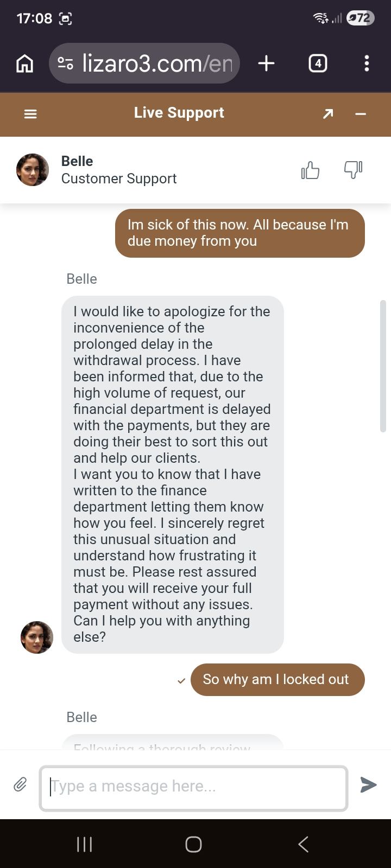Tap Android recent apps button

[85, 844]
